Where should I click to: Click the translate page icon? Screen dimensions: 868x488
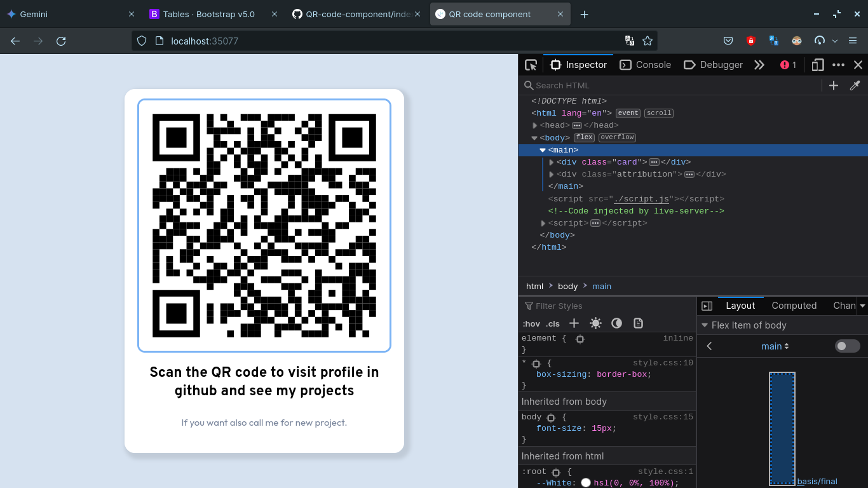tap(629, 41)
